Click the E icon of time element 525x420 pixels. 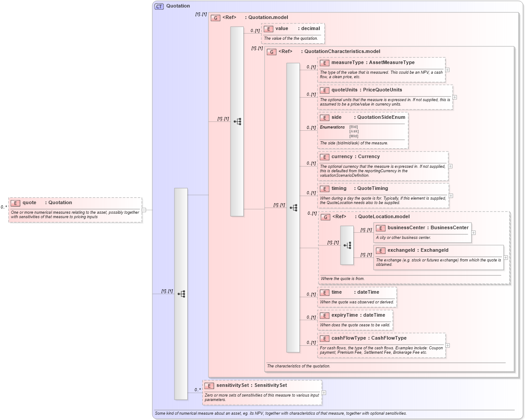(x=325, y=293)
